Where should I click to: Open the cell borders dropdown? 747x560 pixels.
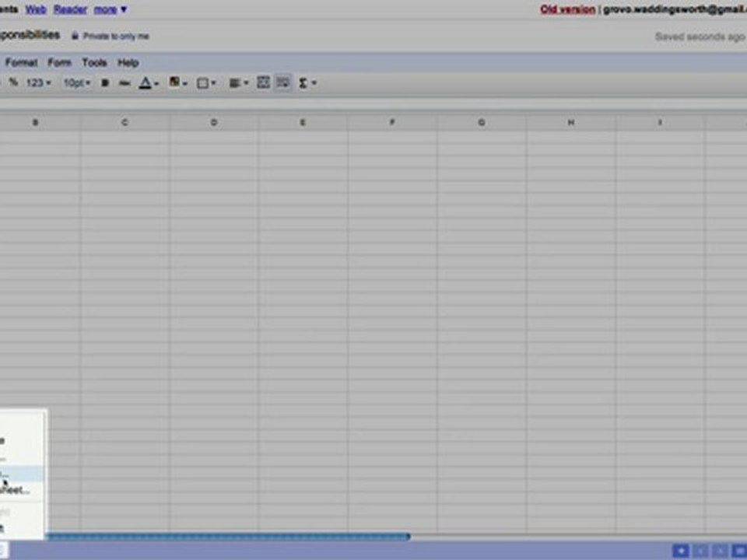[206, 83]
